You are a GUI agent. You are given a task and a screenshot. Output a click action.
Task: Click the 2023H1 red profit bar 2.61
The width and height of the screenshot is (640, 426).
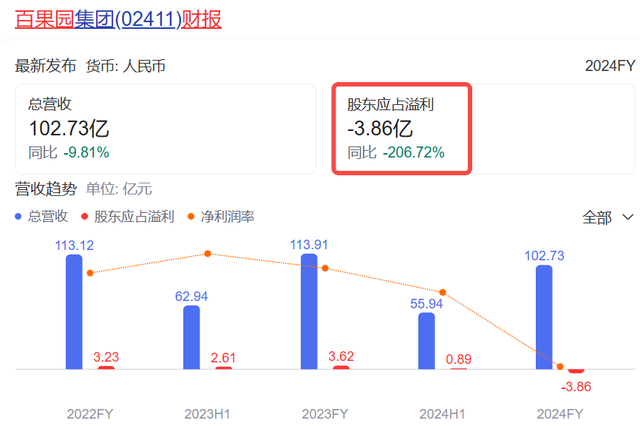tap(224, 368)
